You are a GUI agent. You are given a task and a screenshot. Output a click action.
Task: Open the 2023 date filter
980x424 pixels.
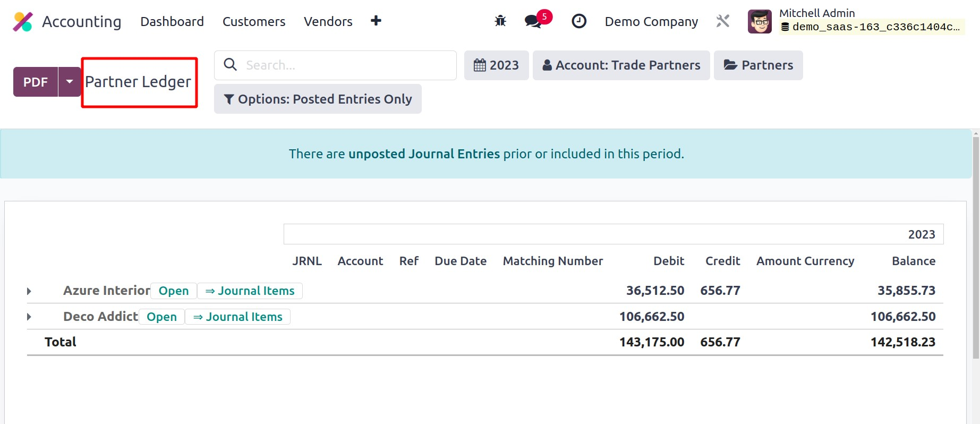pyautogui.click(x=496, y=65)
